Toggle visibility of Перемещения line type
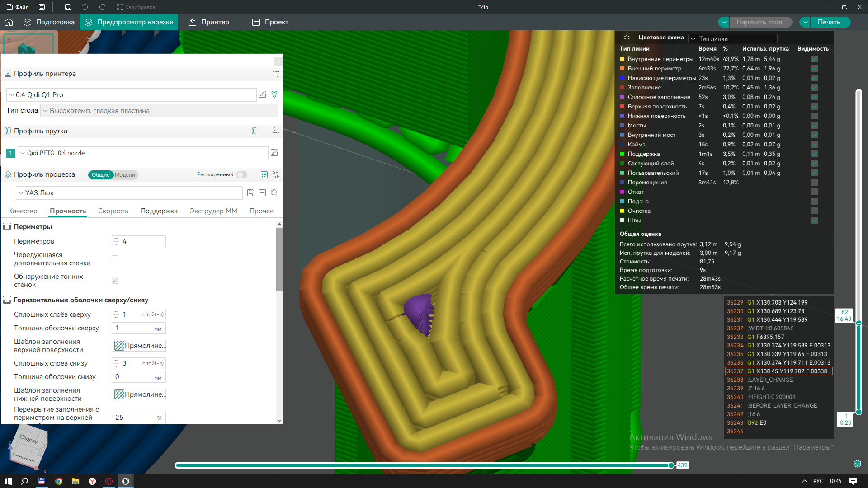868x488 pixels. 814,183
